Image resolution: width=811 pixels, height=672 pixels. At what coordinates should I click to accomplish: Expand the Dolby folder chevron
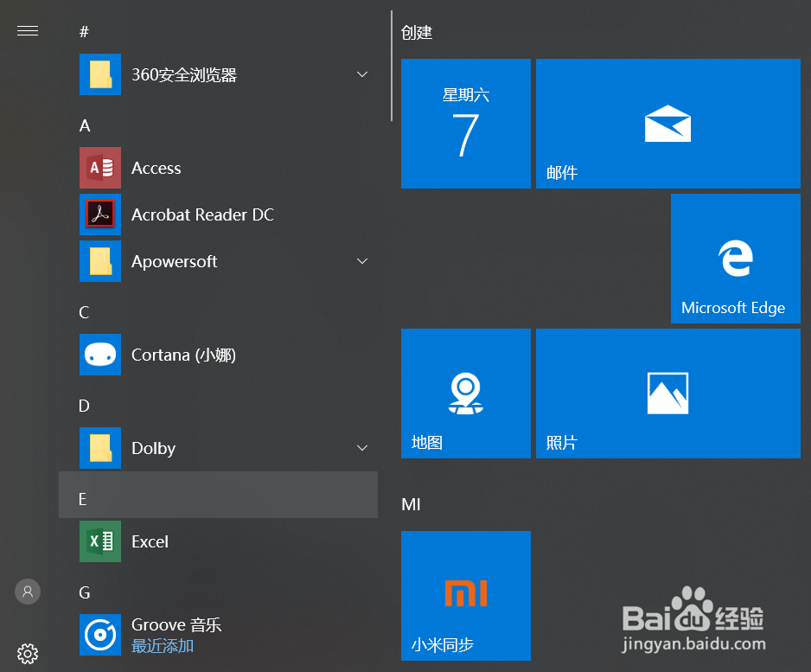point(362,448)
